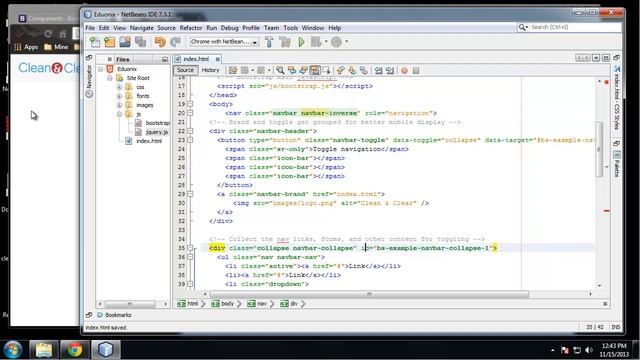Screen dimensions: 640x360
Task: Click the Profile Project toolbar icon
Action: point(336,42)
